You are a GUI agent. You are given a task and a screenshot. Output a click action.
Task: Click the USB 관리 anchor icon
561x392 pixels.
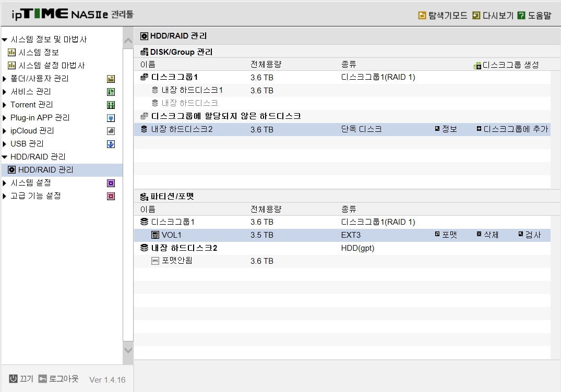tap(111, 144)
